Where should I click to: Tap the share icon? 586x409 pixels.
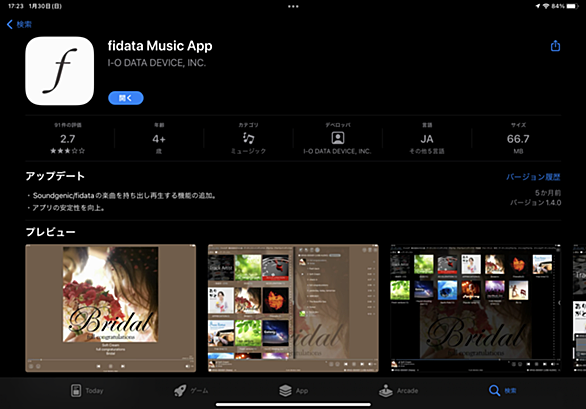pyautogui.click(x=555, y=46)
